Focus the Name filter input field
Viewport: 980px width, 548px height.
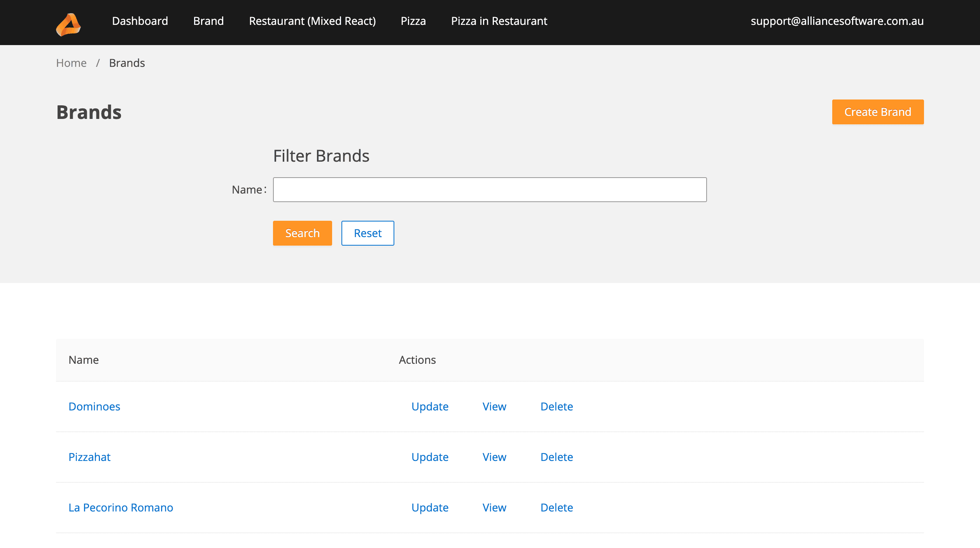[490, 190]
